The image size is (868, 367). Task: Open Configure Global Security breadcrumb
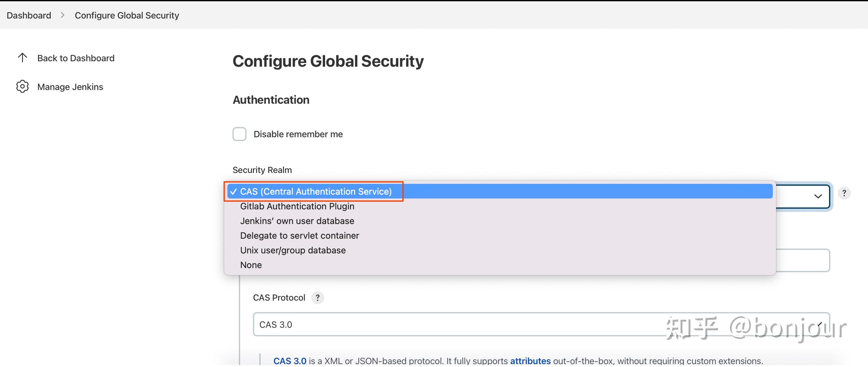pos(127,15)
